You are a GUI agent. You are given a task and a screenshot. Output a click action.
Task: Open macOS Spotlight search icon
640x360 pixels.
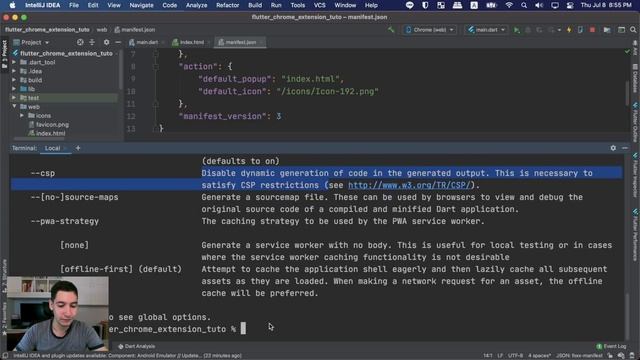[x=524, y=5]
